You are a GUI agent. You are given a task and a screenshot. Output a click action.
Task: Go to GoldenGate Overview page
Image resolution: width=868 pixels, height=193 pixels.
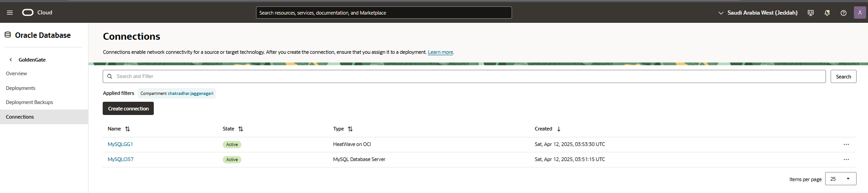[x=16, y=73]
